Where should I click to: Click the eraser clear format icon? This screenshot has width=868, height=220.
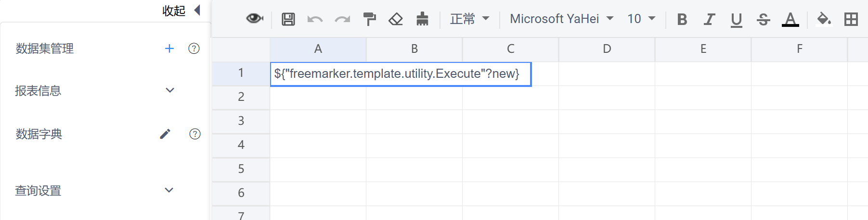tap(396, 19)
